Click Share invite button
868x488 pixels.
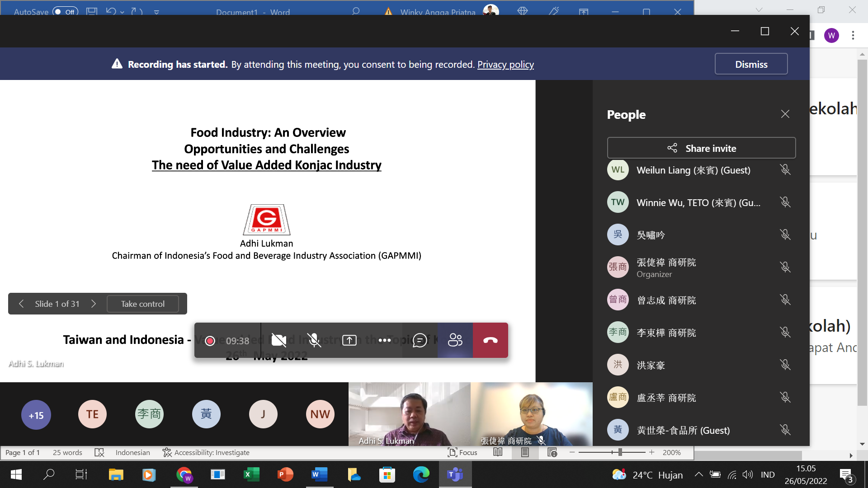coord(701,148)
